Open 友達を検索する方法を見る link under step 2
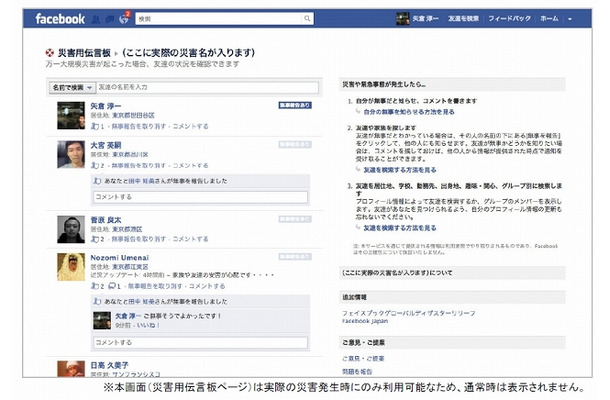This screenshot has width=610, height=400. [400, 170]
